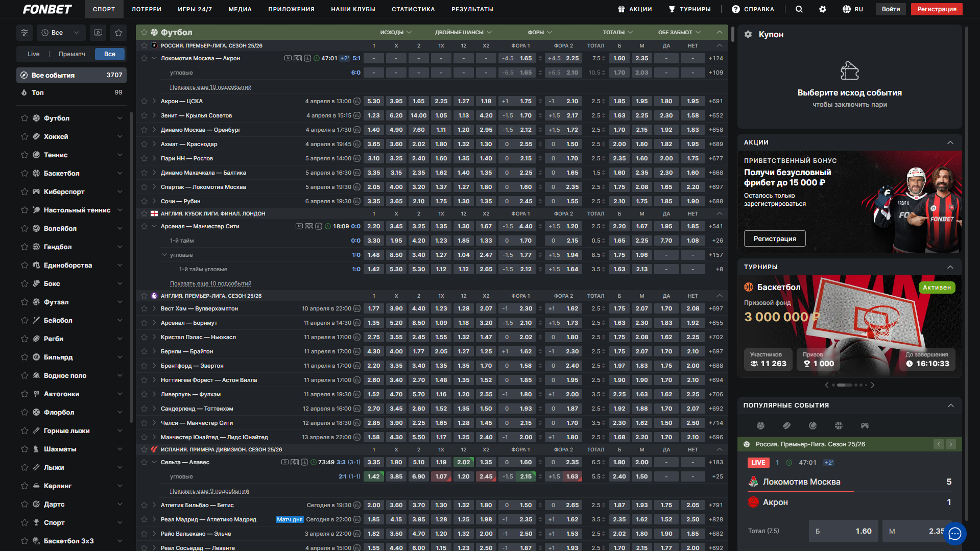
Task: Open settings gear in top bar
Action: (x=823, y=9)
